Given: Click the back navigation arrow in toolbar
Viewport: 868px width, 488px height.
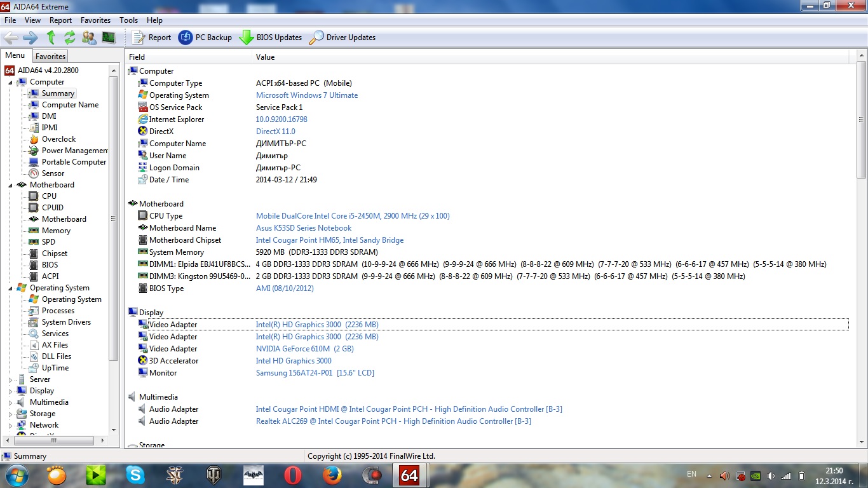Looking at the screenshot, I should click(x=11, y=37).
